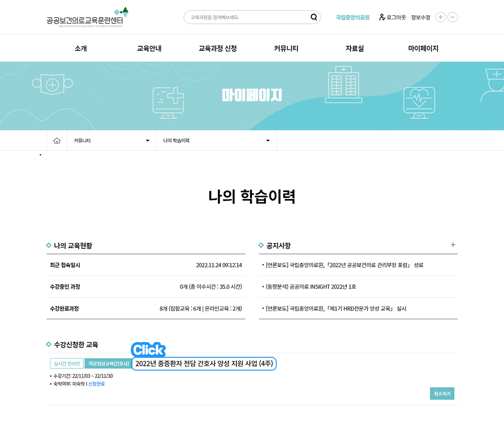This screenshot has height=421, width=504.
Task: Open the 커뮤니티 menu in the top navigation
Action: (x=286, y=48)
